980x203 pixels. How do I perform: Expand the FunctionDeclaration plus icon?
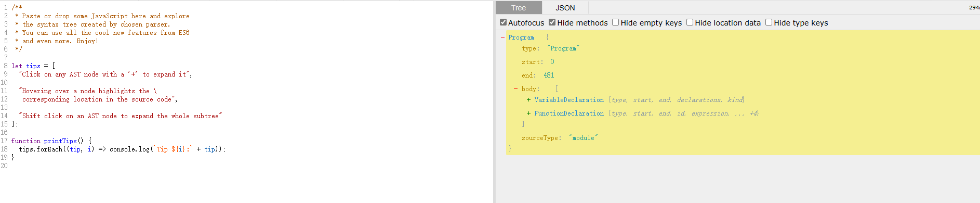click(x=528, y=113)
